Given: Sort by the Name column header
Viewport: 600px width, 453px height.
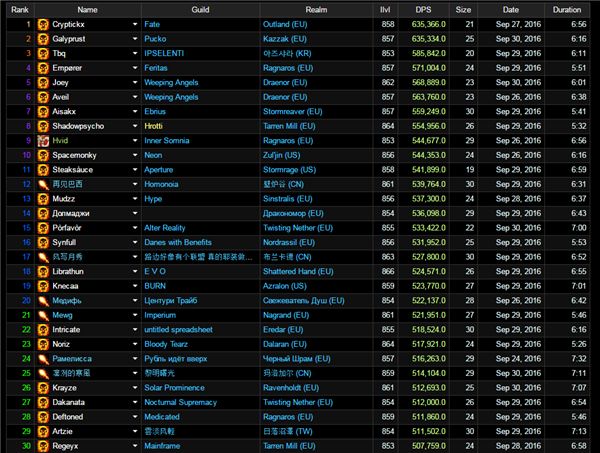Looking at the screenshot, I should (x=88, y=10).
